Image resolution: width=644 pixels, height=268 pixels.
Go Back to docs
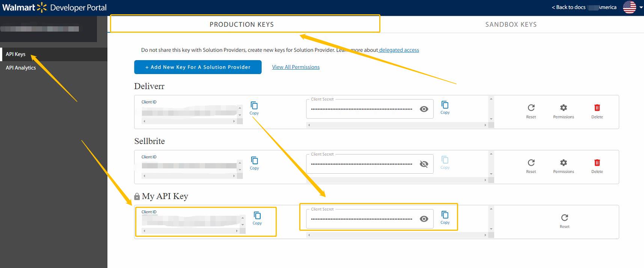(x=569, y=7)
